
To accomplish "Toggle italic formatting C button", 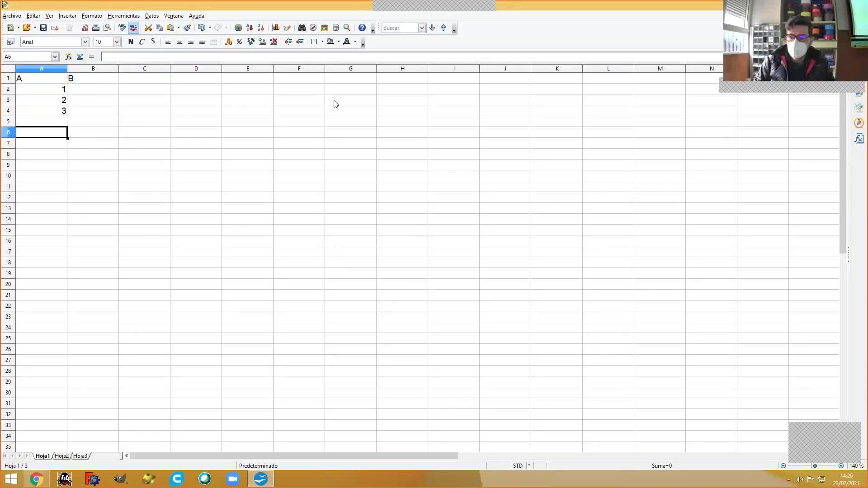I will coord(142,42).
